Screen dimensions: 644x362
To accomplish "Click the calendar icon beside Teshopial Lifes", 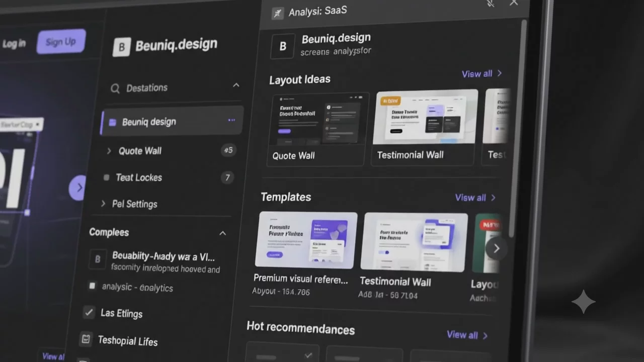I will [x=86, y=339].
